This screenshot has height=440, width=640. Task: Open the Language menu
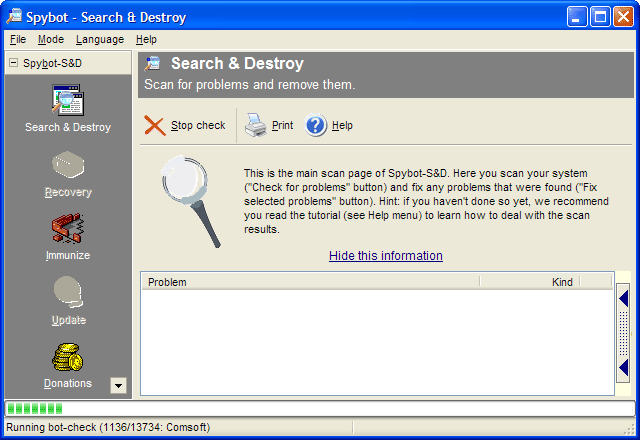100,39
